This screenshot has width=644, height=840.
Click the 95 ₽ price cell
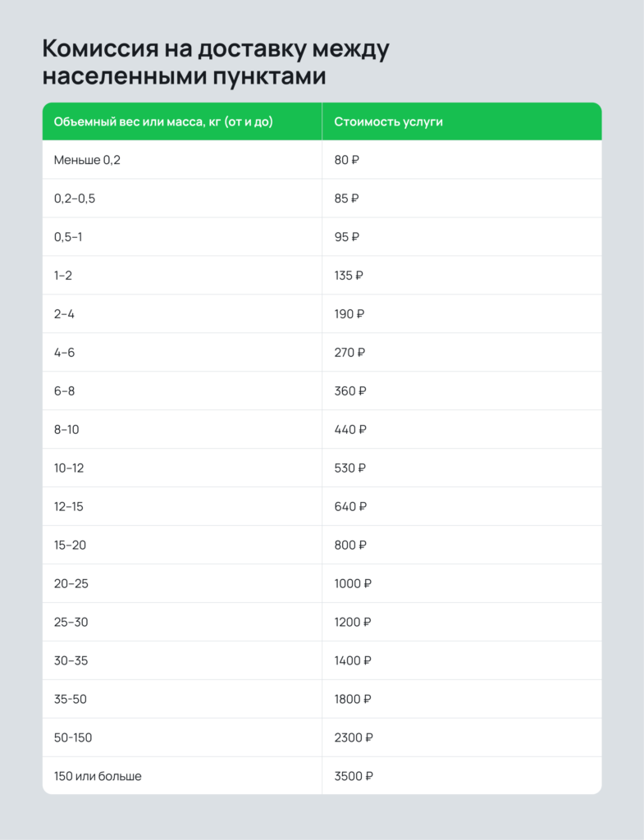tap(347, 237)
